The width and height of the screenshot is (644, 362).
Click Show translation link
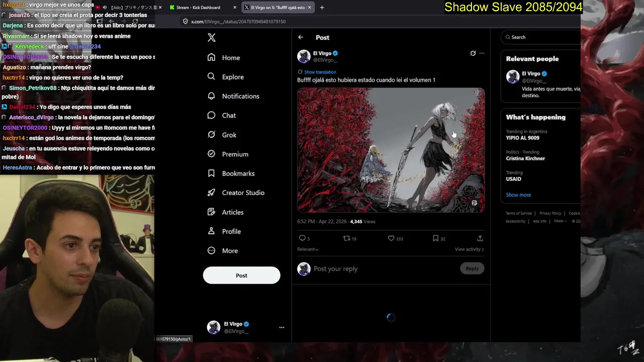click(320, 72)
